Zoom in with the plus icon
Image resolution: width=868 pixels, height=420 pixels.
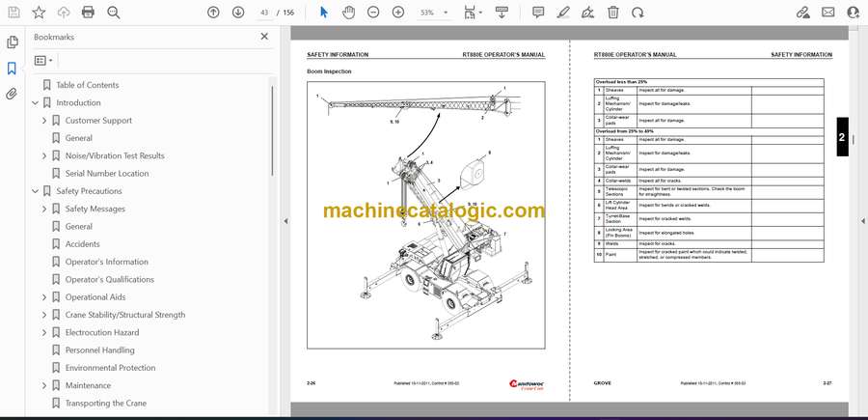(x=398, y=13)
